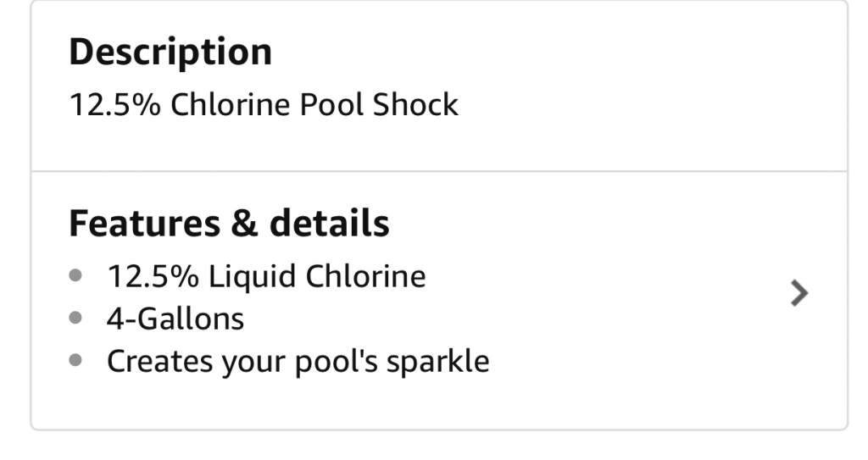Click the 12.5% Liquid Chlorine feature line
Image resolution: width=868 pixels, height=460 pixels.
coord(266,276)
